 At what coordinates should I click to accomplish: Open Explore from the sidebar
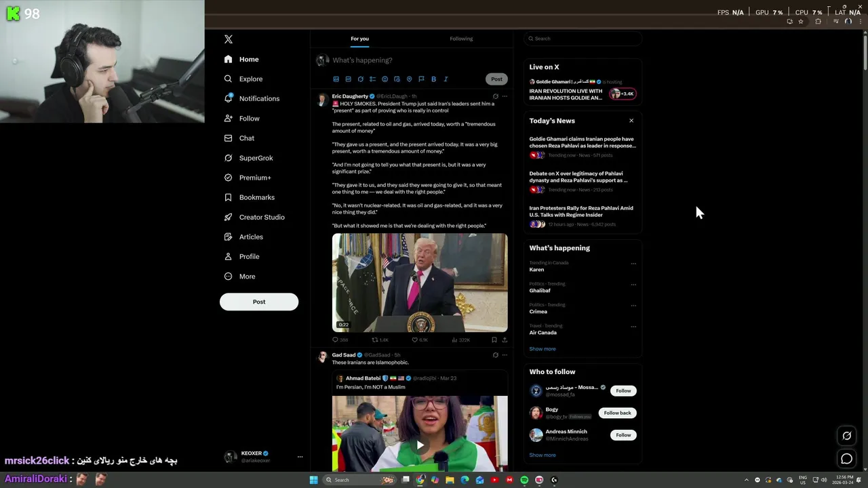tap(243, 79)
